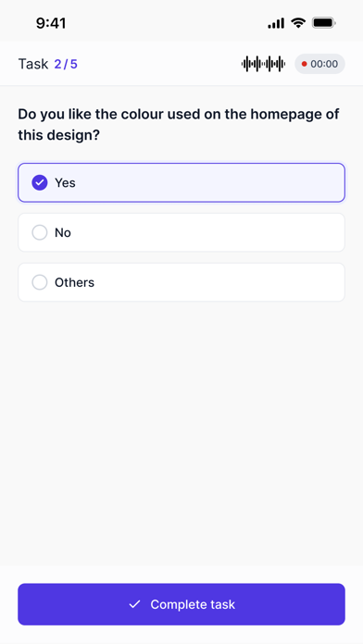
Task: Click the Complete task button
Action: [x=181, y=604]
